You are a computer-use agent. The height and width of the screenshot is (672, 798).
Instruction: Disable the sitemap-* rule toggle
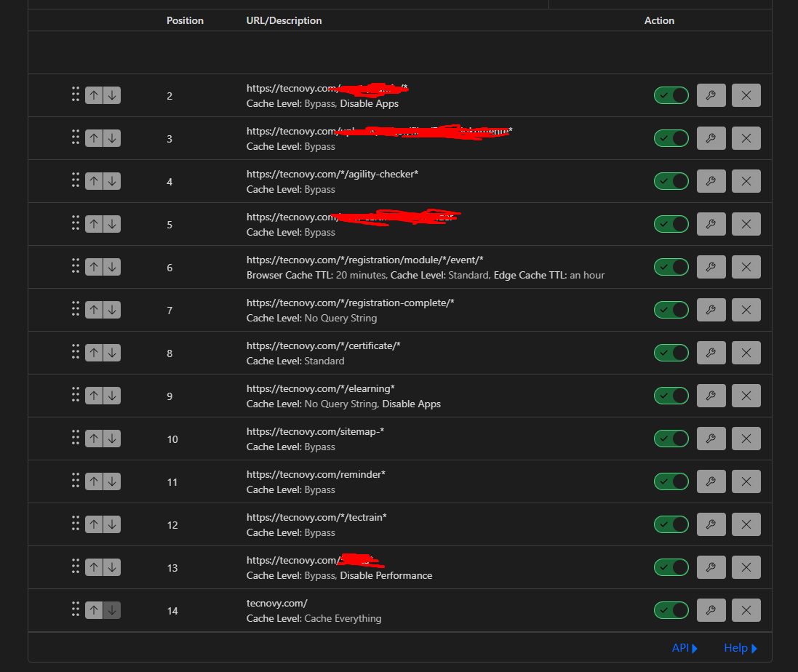pos(671,439)
